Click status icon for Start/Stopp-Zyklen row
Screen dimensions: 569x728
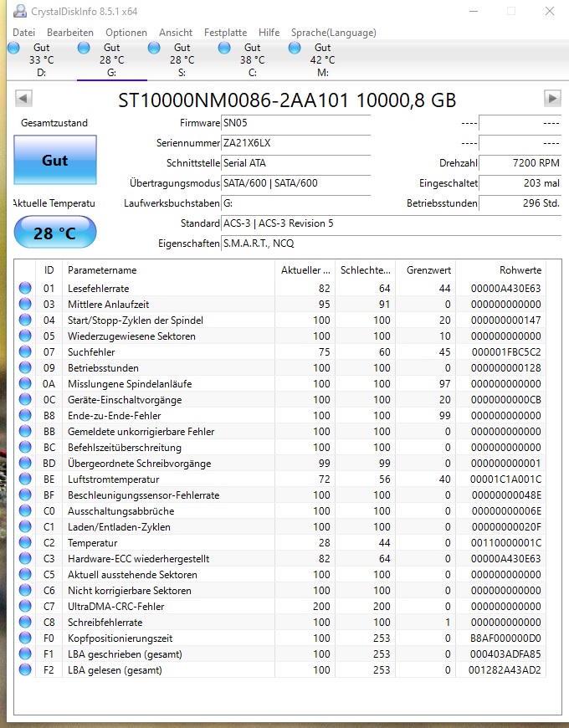tap(25, 320)
